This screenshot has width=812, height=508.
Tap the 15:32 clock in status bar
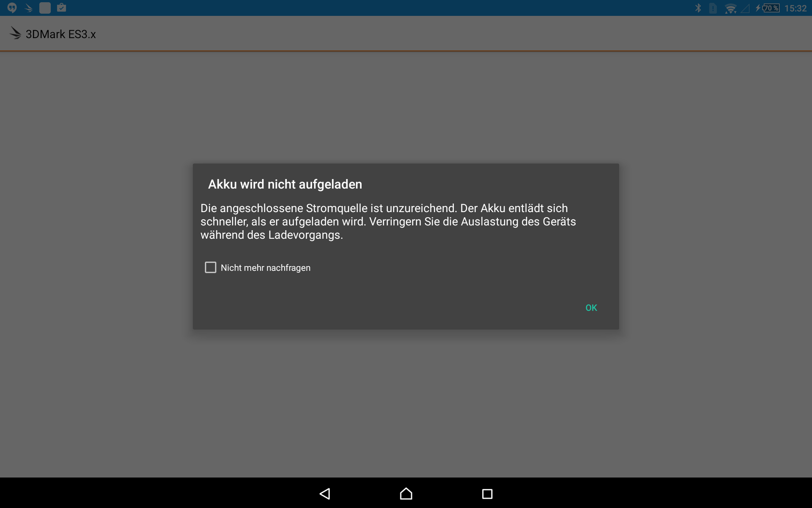click(795, 8)
